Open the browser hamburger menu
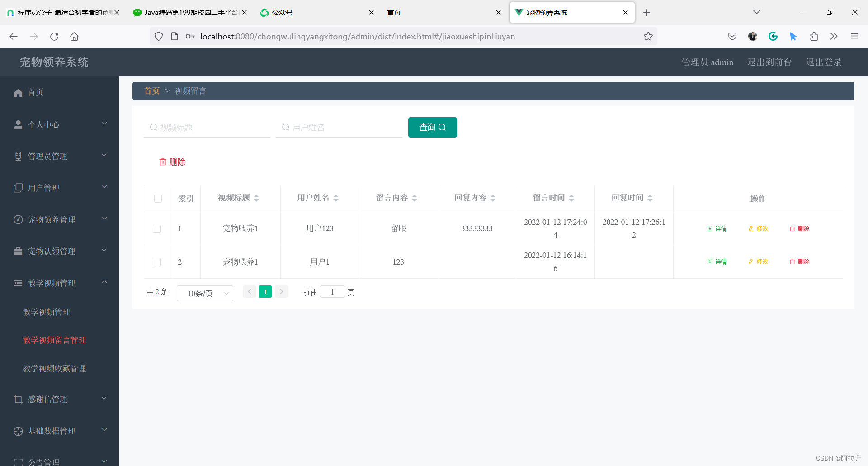868x466 pixels. click(854, 37)
